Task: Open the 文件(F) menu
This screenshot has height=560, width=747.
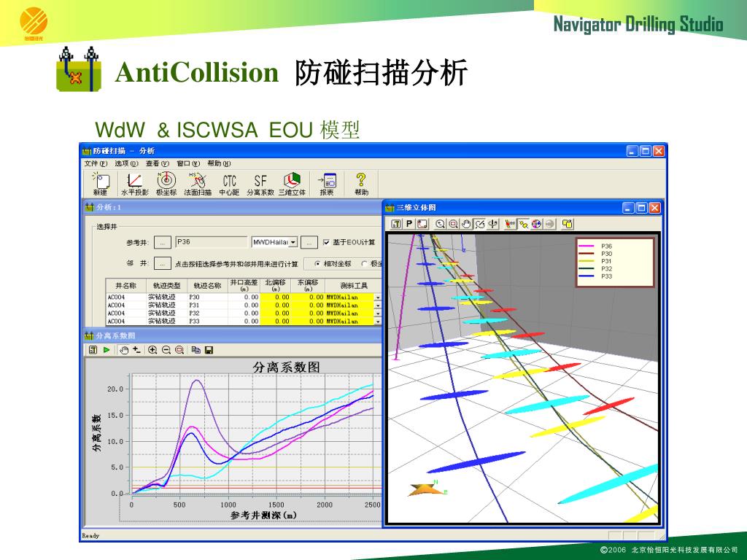Action: [x=96, y=163]
